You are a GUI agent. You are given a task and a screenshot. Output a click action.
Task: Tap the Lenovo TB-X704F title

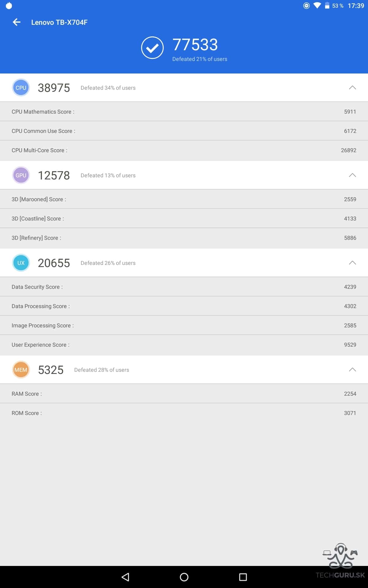[x=59, y=22]
